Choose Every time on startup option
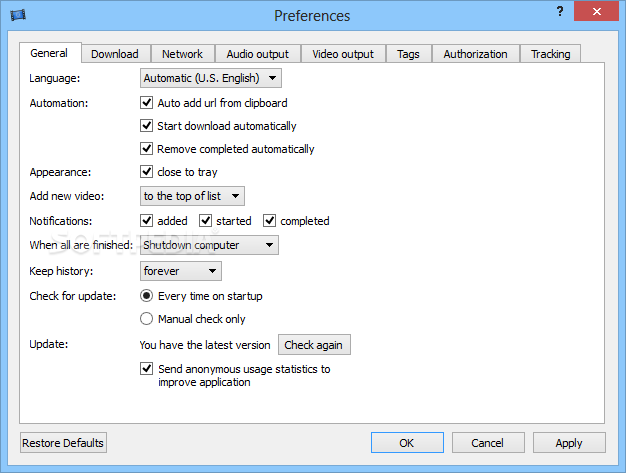 [x=147, y=296]
